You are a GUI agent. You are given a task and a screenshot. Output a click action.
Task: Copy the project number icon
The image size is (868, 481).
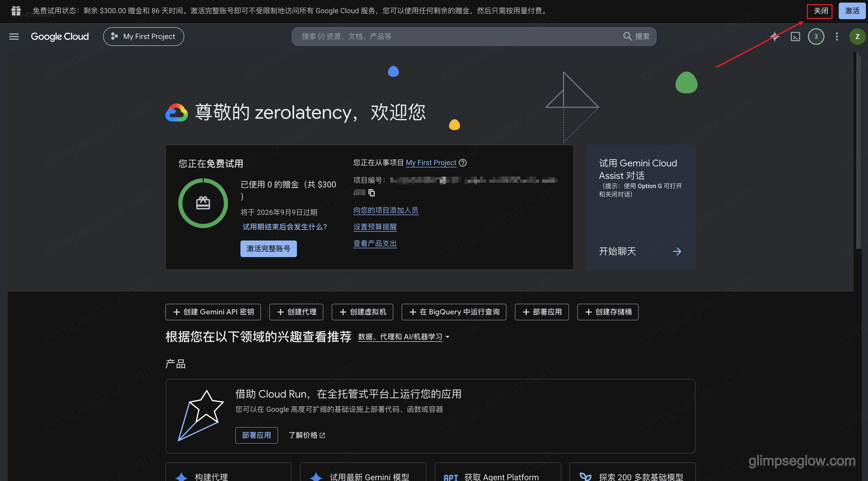coord(371,193)
